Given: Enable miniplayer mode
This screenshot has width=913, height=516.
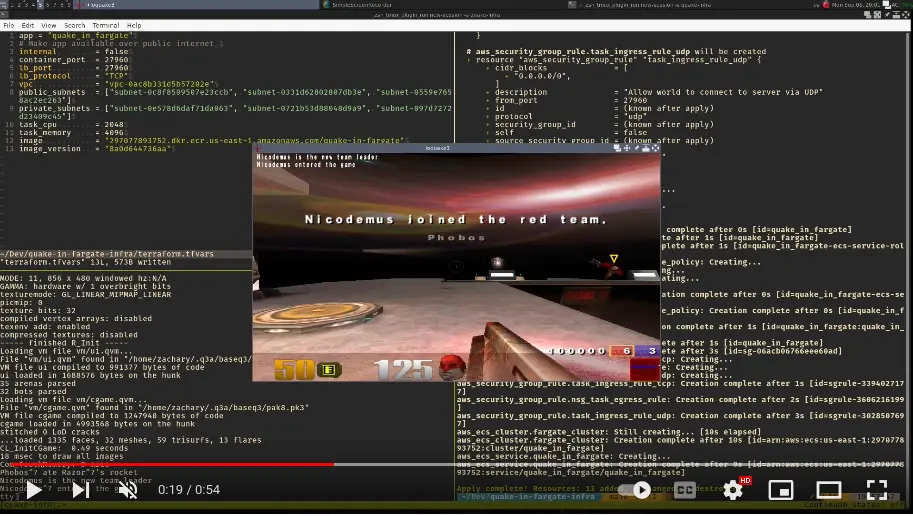Looking at the screenshot, I should coord(781,490).
